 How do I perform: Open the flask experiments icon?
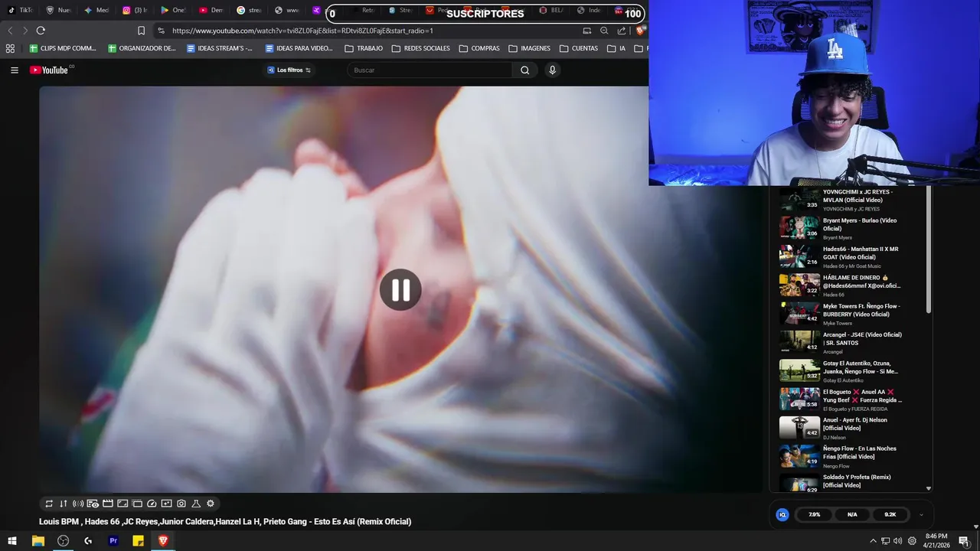(x=196, y=504)
